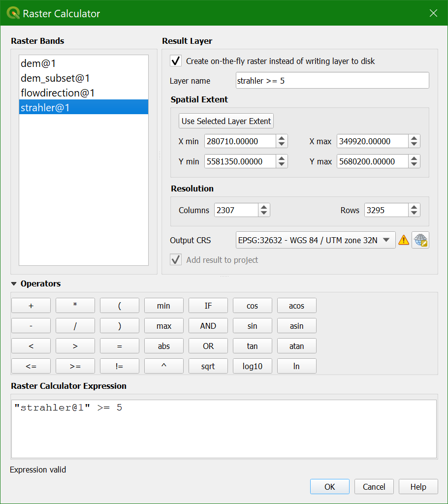The width and height of the screenshot is (448, 504).
Task: Select strahler@1 raster band
Action: [x=84, y=107]
